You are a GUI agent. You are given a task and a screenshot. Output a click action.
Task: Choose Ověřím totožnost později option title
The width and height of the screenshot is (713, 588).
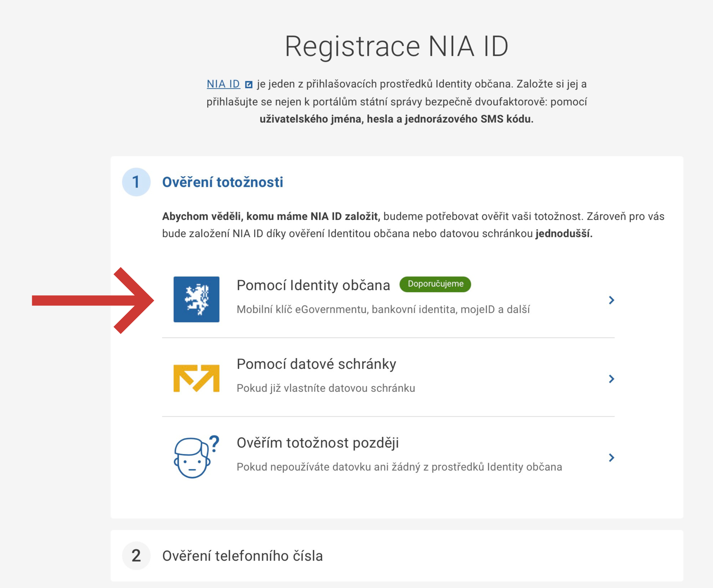point(317,443)
